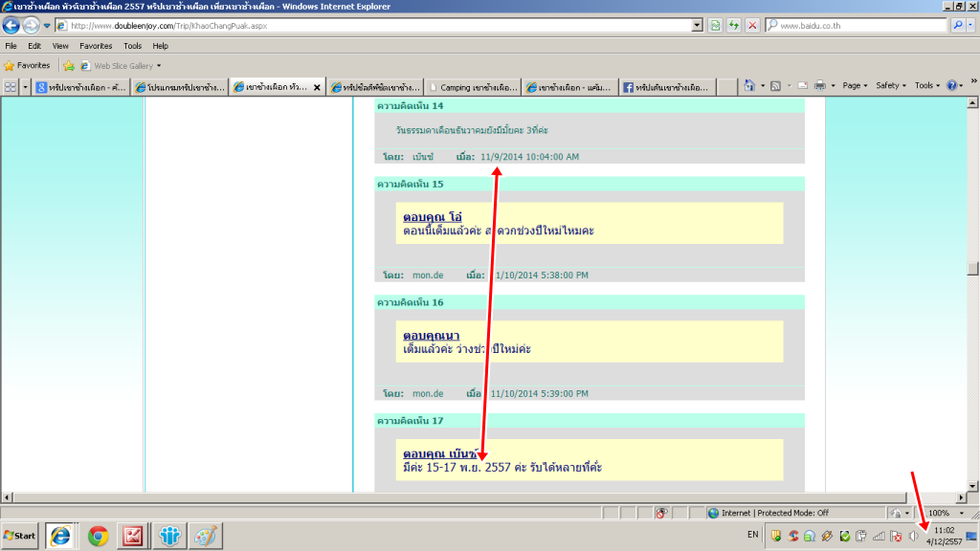Screen dimensions: 980x551
Task: Open Quick Tabs thumbnail view
Action: 11,87
